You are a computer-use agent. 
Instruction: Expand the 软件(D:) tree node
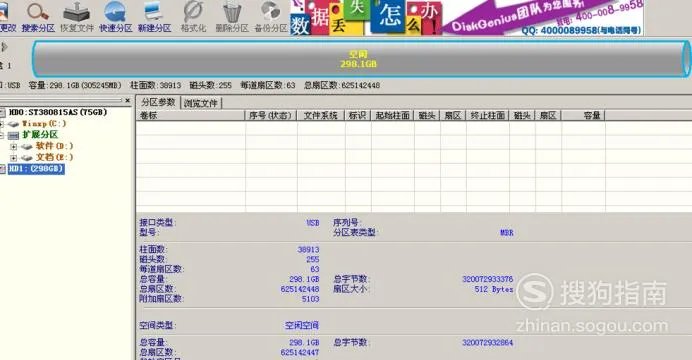(13, 146)
